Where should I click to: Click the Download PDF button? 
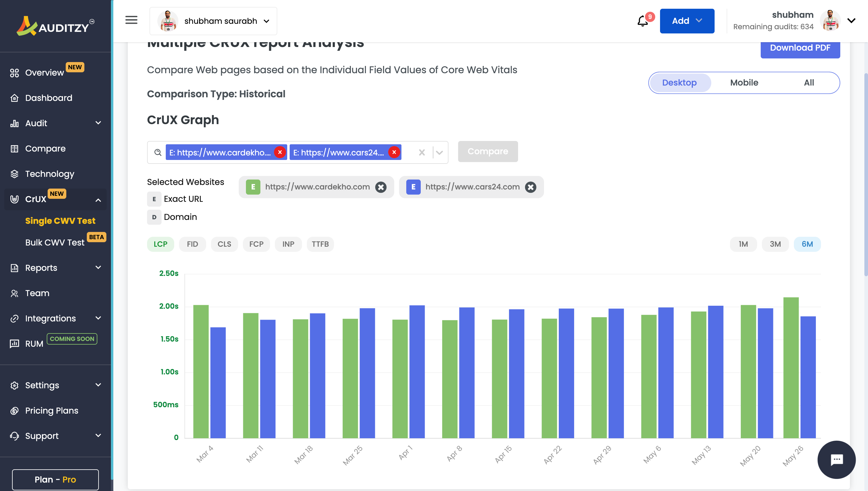point(800,48)
